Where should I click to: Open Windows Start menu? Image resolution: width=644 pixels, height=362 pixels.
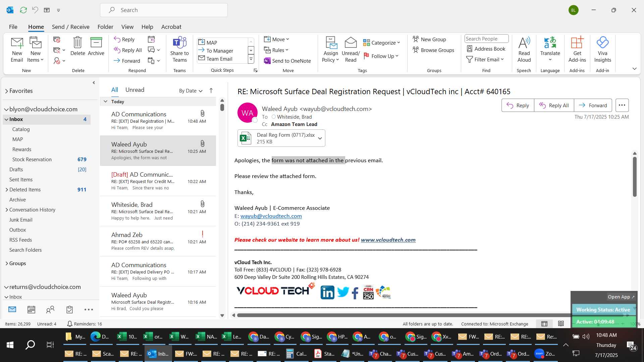[x=10, y=345]
